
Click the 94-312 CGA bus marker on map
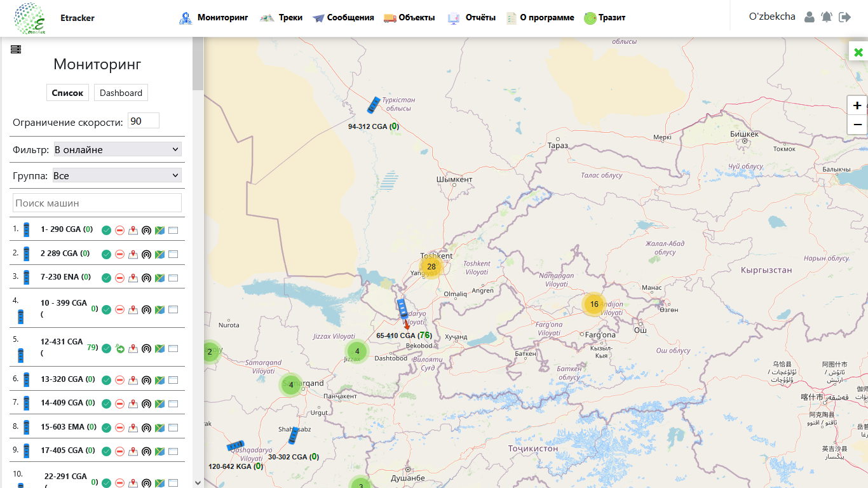pyautogui.click(x=374, y=105)
